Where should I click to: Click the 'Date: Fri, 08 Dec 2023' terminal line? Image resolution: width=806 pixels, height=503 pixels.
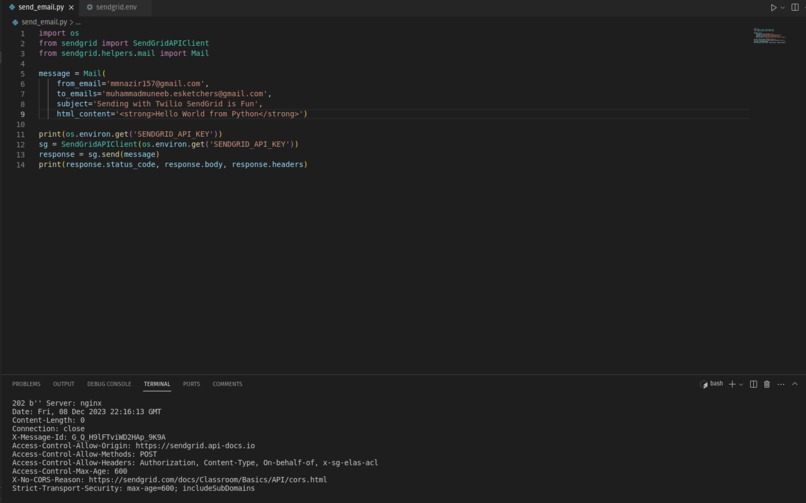coord(86,412)
